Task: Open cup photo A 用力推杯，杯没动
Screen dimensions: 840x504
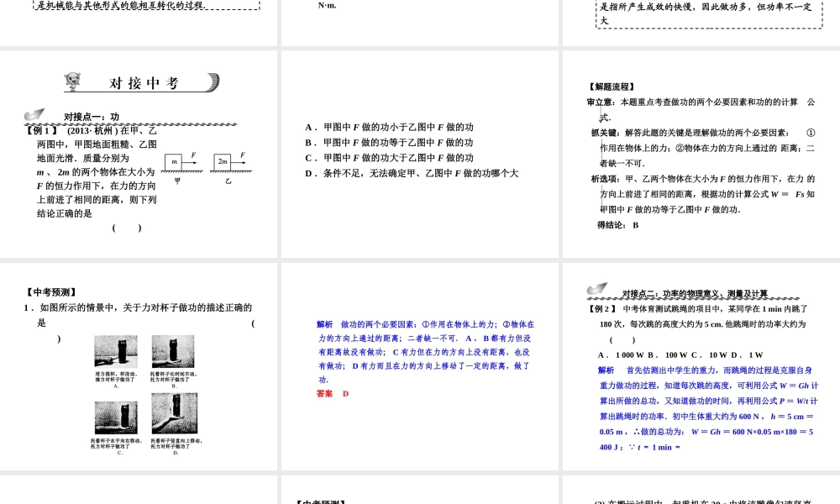Action: tap(116, 351)
